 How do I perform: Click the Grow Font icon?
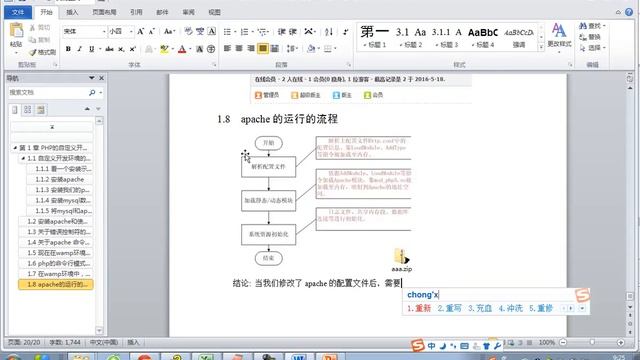140,31
